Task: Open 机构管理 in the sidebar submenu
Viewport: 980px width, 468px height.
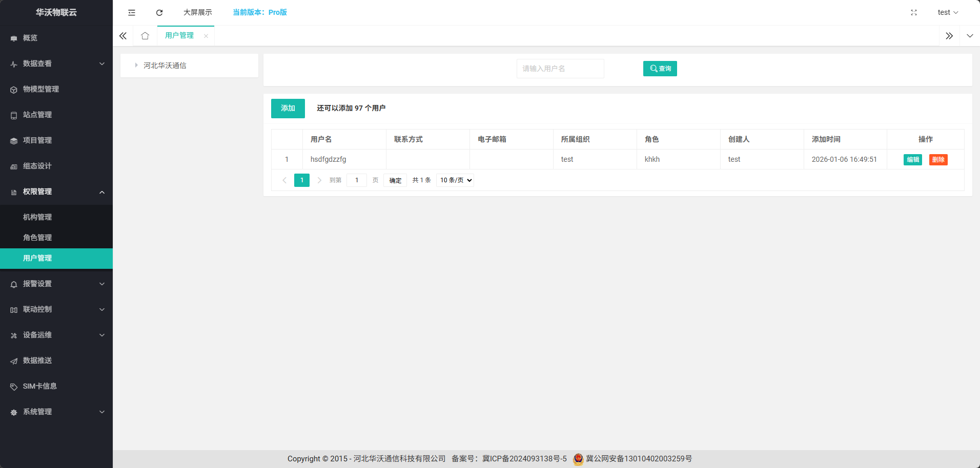Action: click(x=37, y=217)
